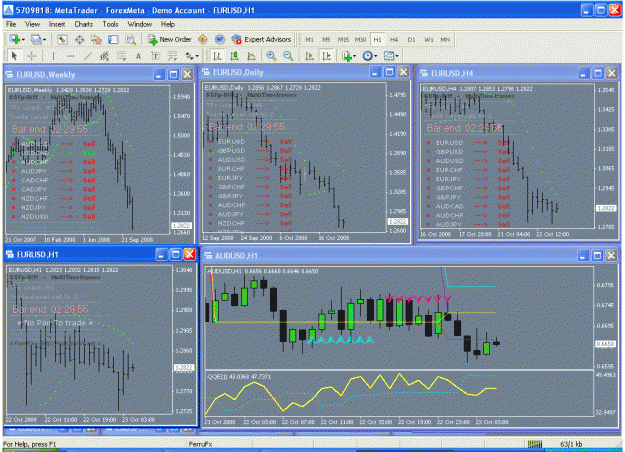
Task: Open the File menu
Action: click(11, 24)
